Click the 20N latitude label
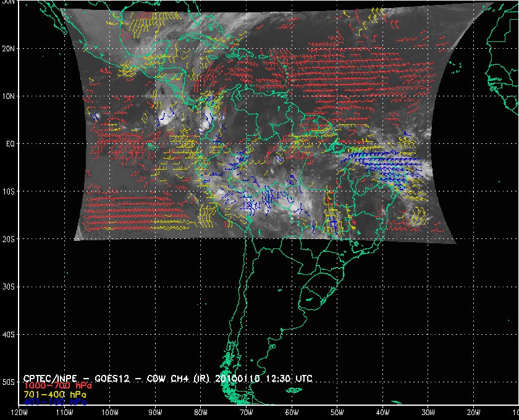Image resolution: width=519 pixels, height=420 pixels. pyautogui.click(x=8, y=49)
